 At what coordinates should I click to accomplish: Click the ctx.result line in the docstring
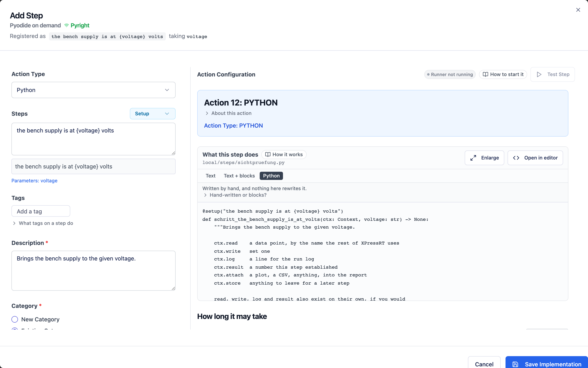click(x=276, y=267)
